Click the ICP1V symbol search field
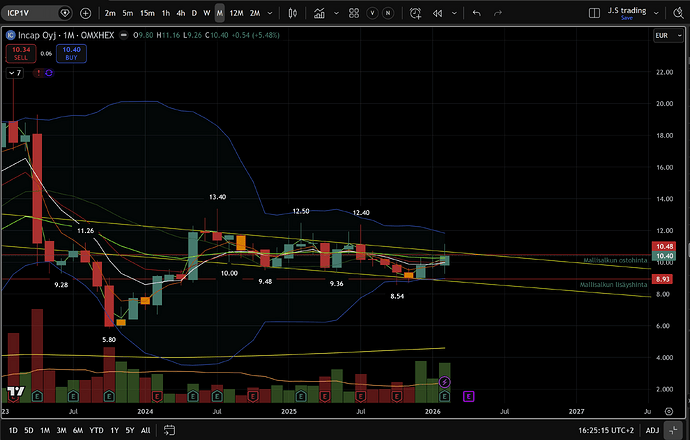Image resolution: width=690 pixels, height=440 pixels. pos(28,13)
